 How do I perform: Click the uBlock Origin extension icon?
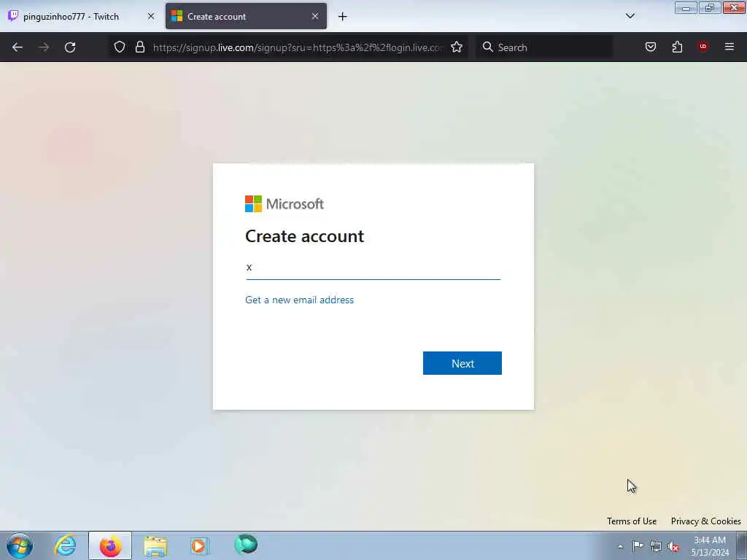point(703,47)
